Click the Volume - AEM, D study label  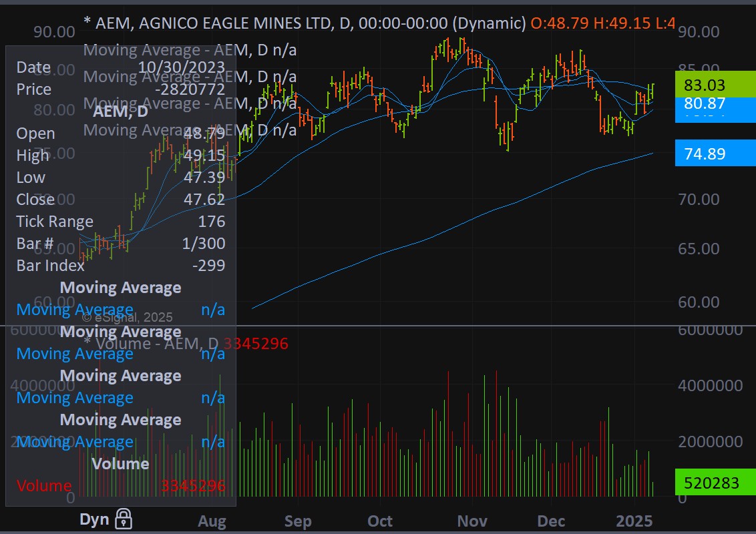click(x=152, y=343)
